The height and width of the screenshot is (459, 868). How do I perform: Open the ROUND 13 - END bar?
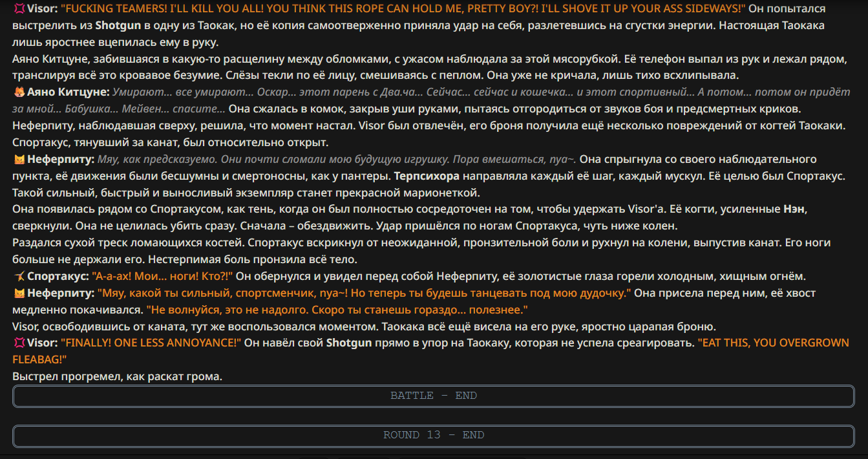tap(434, 436)
